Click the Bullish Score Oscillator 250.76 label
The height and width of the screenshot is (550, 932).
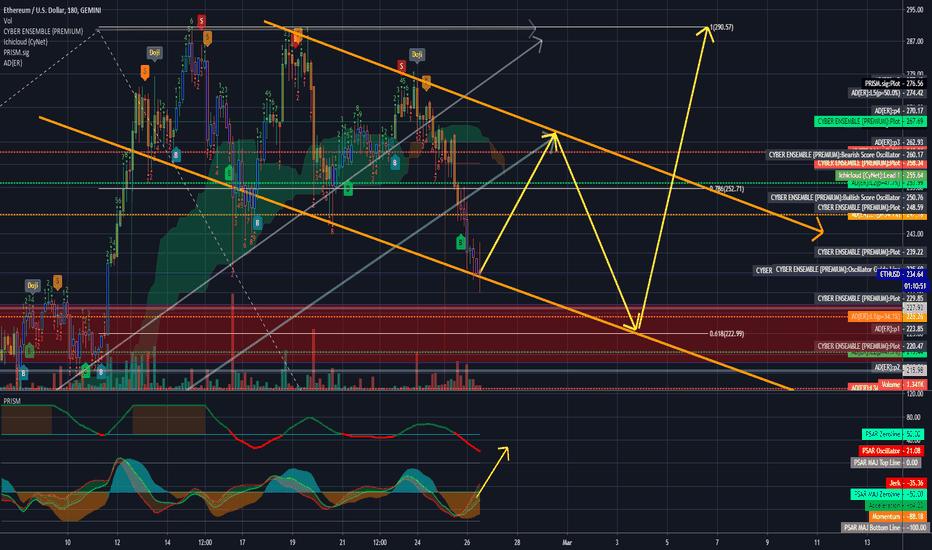tap(847, 197)
